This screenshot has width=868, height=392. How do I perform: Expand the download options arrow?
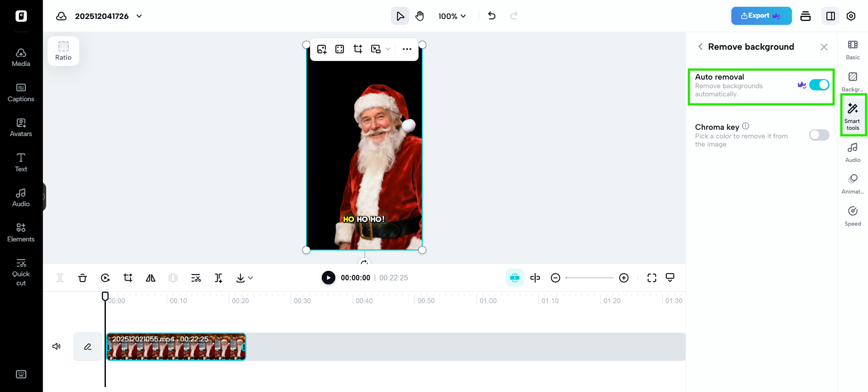(251, 278)
